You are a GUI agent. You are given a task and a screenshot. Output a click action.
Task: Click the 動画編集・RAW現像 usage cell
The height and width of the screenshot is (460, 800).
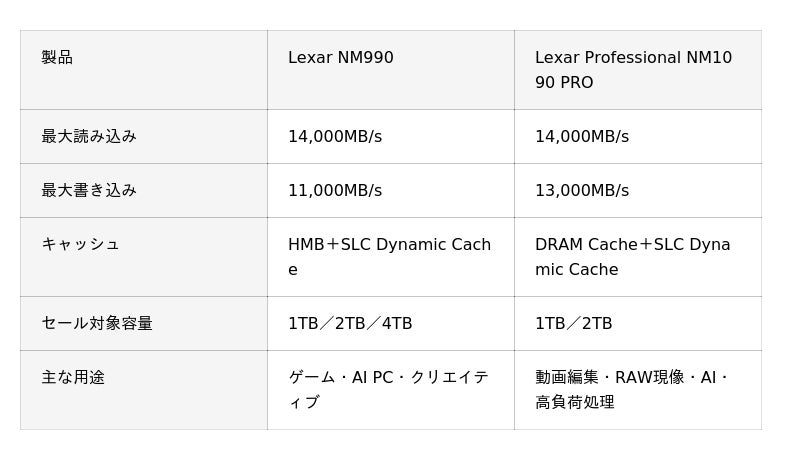pyautogui.click(x=638, y=390)
